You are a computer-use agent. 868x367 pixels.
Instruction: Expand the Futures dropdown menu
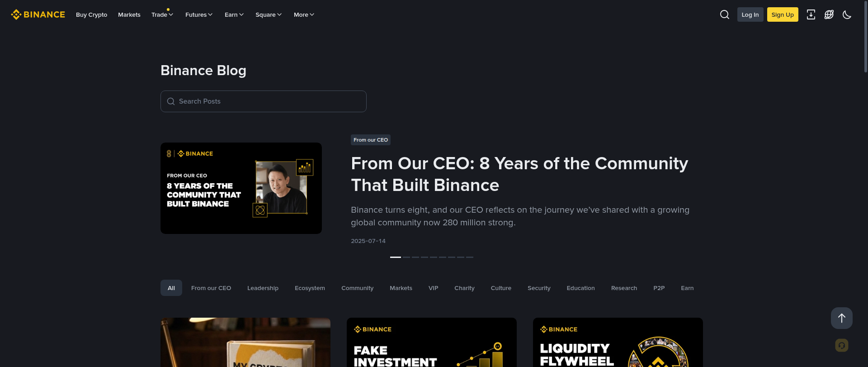(199, 14)
